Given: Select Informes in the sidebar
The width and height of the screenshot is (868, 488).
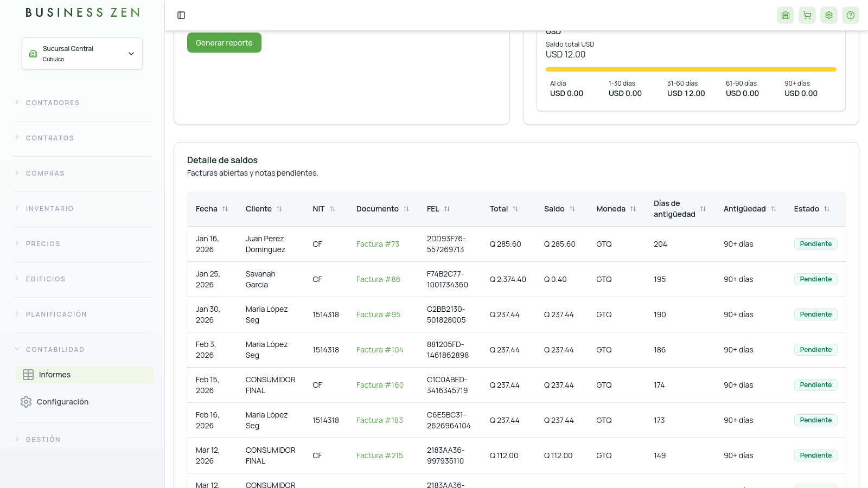Looking at the screenshot, I should [x=84, y=375].
